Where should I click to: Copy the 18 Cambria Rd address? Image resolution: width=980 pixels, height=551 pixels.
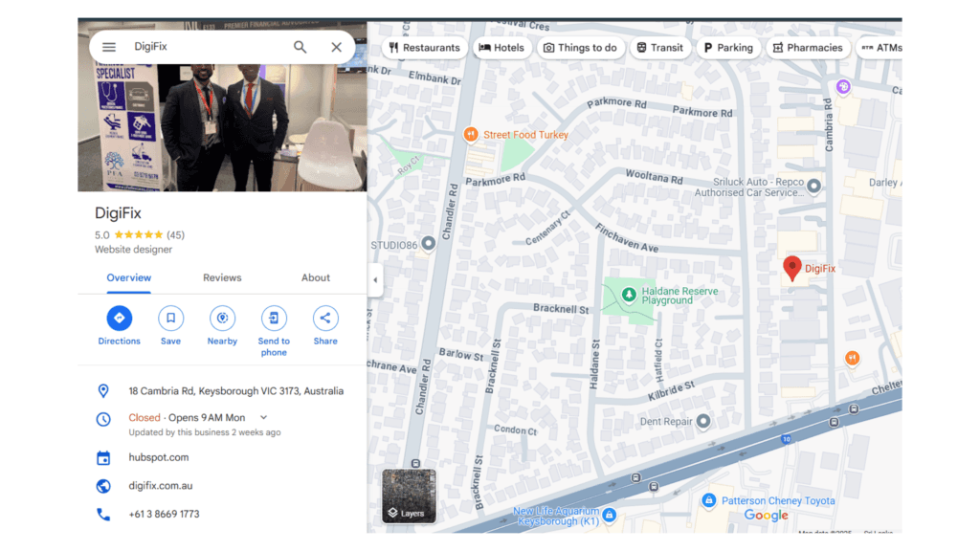235,391
